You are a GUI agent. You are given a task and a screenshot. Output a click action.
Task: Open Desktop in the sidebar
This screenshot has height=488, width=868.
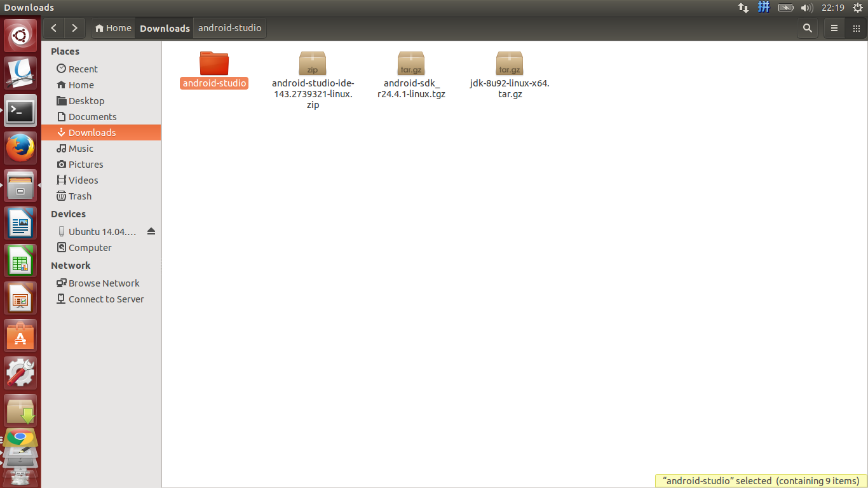(101, 100)
